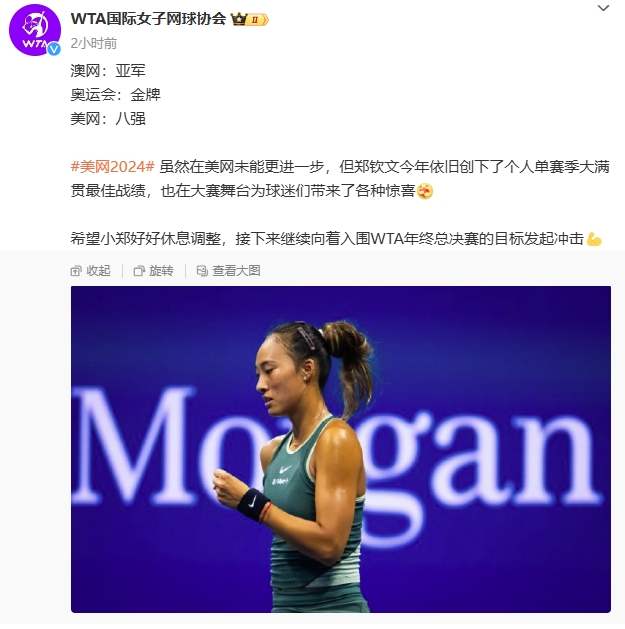Click the 澳网：亚军 text line
This screenshot has height=629, width=625.
pos(108,71)
